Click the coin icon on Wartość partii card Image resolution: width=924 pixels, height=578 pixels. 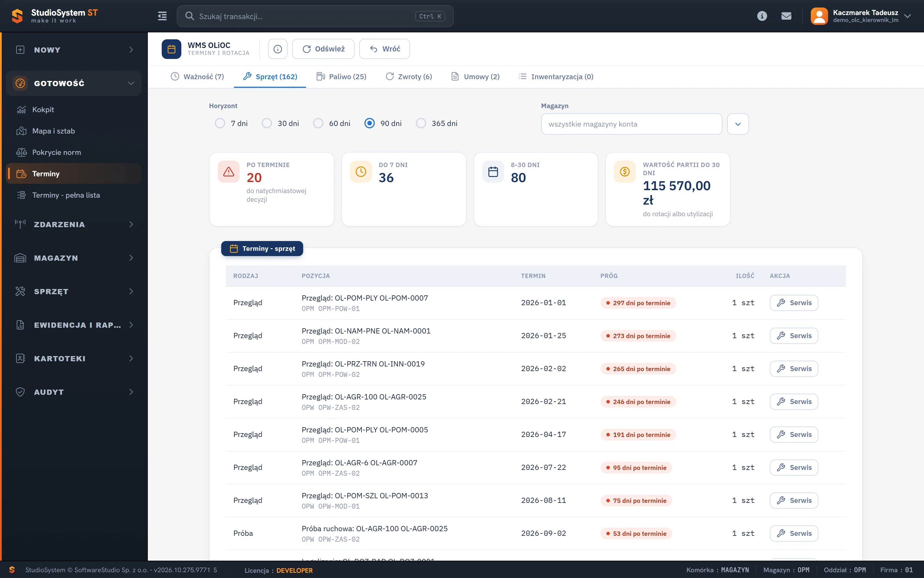(x=625, y=172)
